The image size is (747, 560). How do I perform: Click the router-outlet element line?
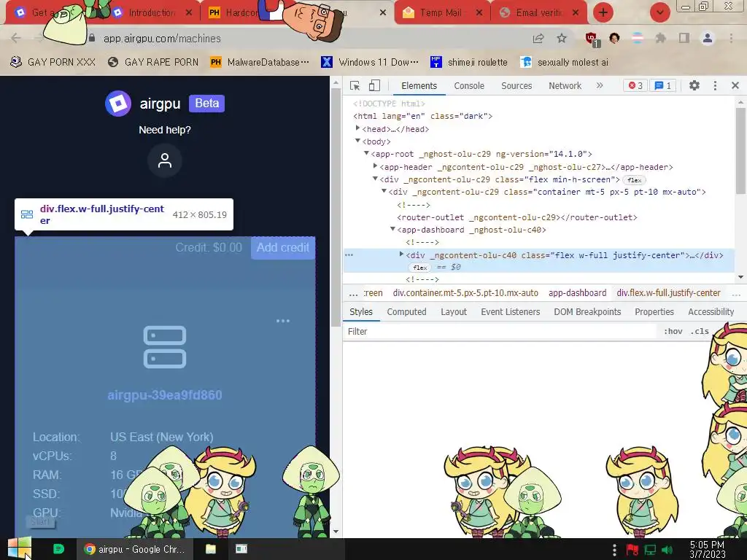(517, 217)
